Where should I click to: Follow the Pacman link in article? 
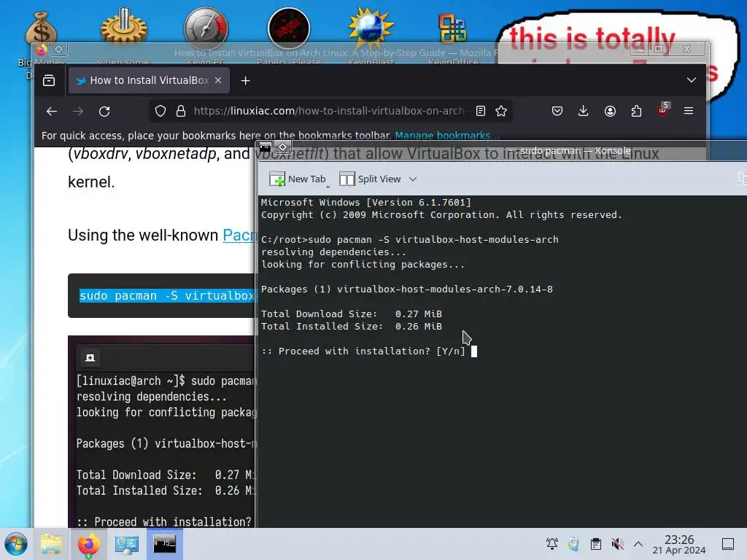pos(239,236)
